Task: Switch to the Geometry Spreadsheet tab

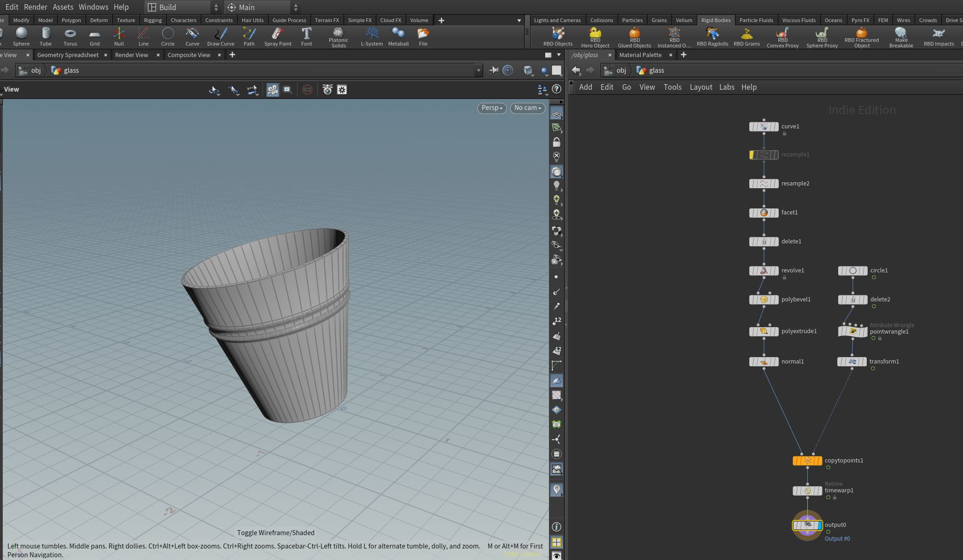Action: pos(68,55)
